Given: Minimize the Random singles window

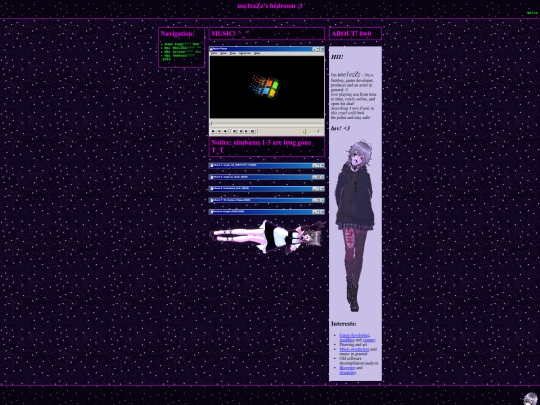Looking at the screenshot, I should click(314, 212).
